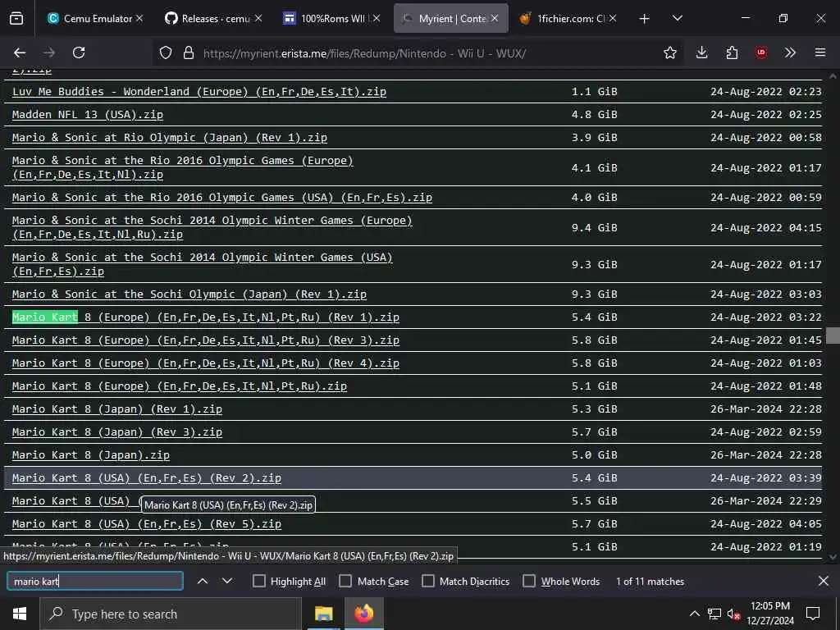Open Firefox application hamburger menu

click(819, 52)
